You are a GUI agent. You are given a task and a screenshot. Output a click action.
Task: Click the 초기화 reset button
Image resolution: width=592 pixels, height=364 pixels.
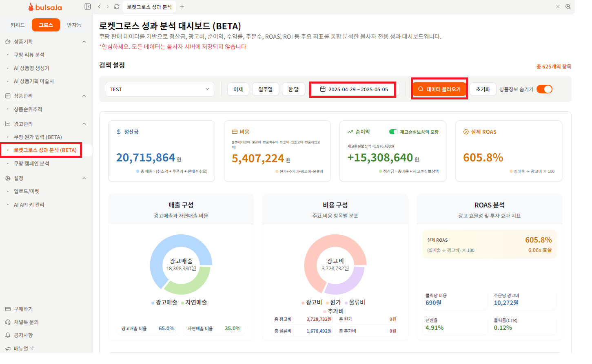[x=483, y=89]
